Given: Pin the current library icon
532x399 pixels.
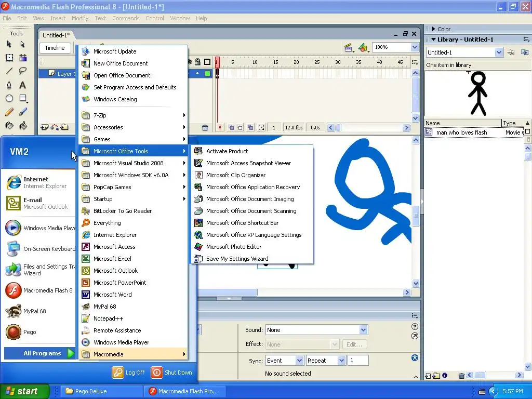Looking at the screenshot, I should click(511, 52).
